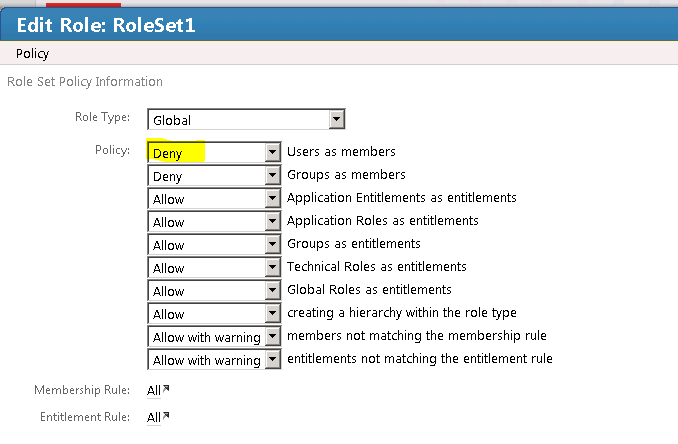
Task: Expand the Groups as entitlements dropdown
Action: (x=272, y=245)
